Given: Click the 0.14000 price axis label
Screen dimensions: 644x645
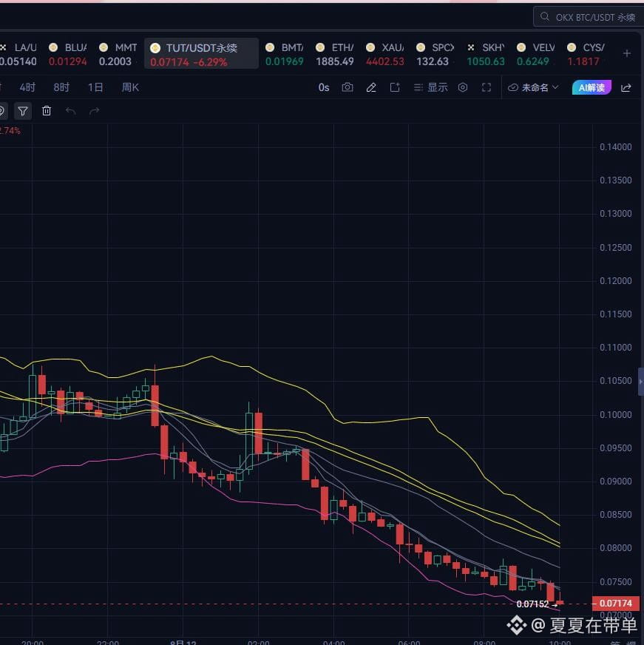Looking at the screenshot, I should 616,147.
